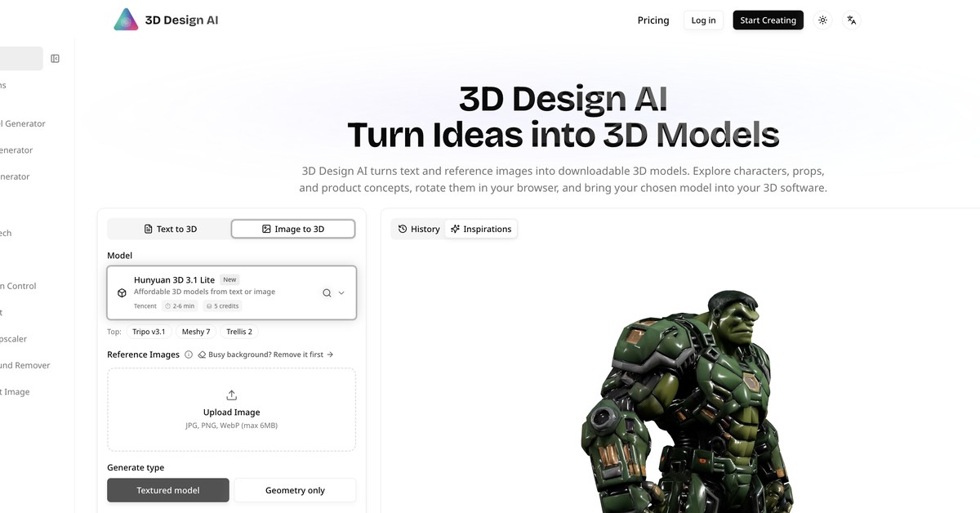Open the sidebar item ending in Remover
The width and height of the screenshot is (980, 513).
[x=24, y=365]
